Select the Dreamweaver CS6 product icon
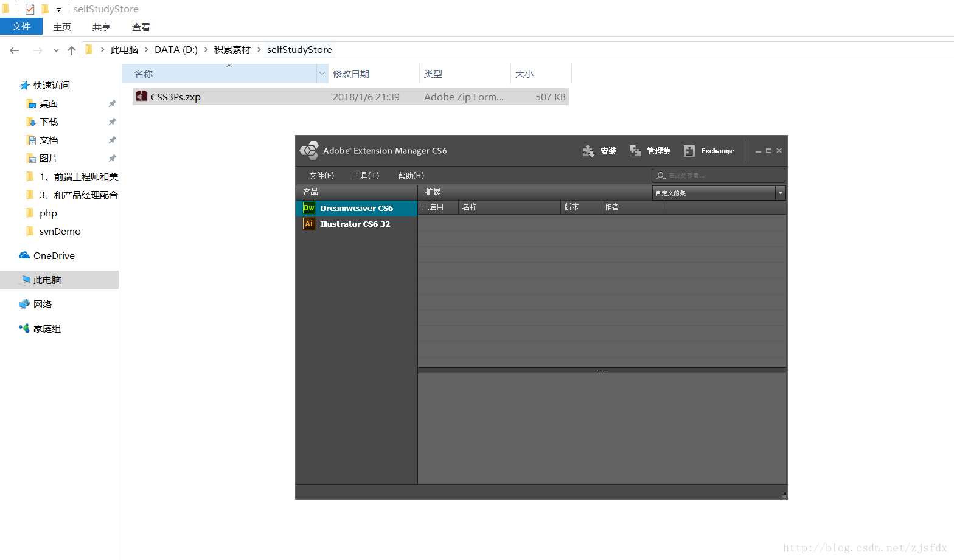This screenshot has height=560, width=954. point(309,208)
